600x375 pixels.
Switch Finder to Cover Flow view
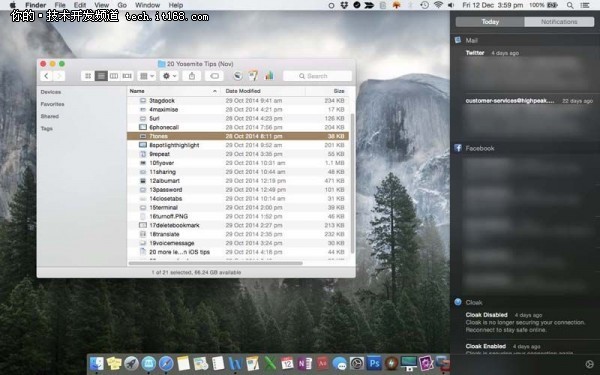[x=127, y=76]
